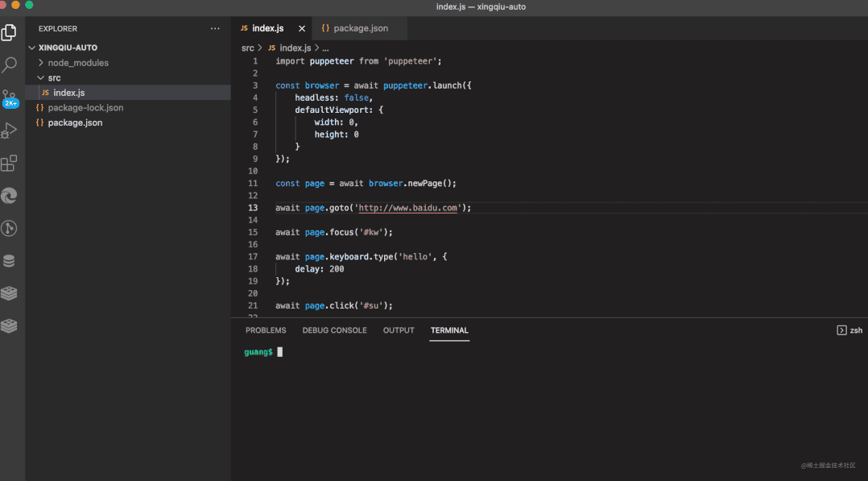
Task: Click the text 'puppeteer.launch({' on line 3
Action: (428, 85)
